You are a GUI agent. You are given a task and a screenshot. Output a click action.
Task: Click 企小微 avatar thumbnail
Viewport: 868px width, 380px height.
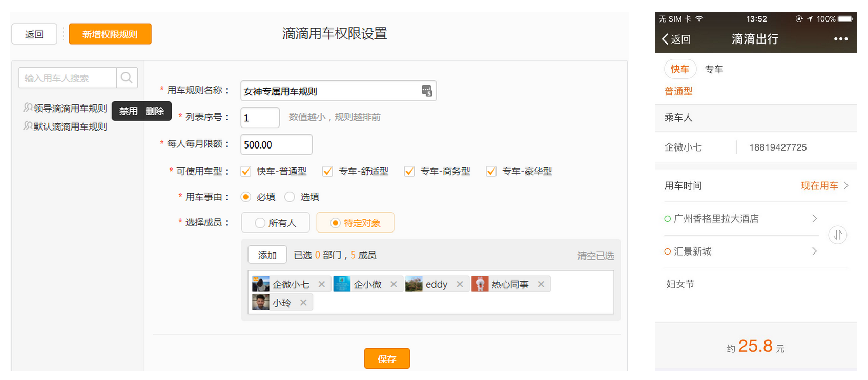tap(342, 284)
